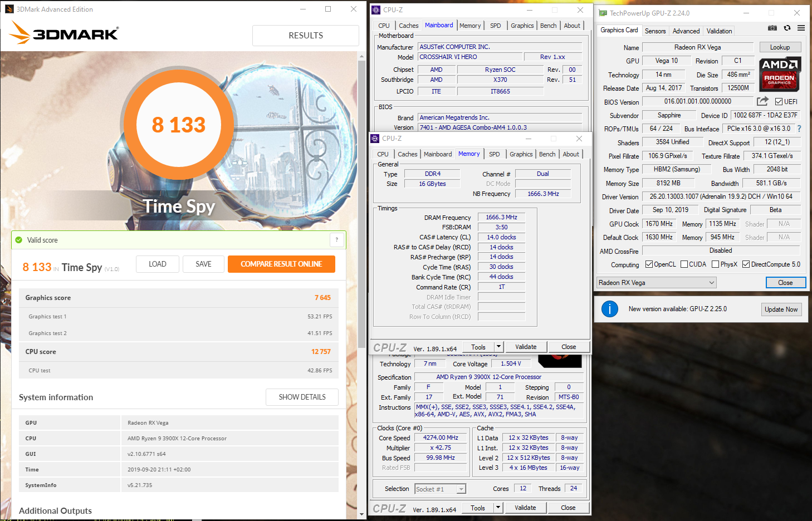Click the LOAD button

158,264
